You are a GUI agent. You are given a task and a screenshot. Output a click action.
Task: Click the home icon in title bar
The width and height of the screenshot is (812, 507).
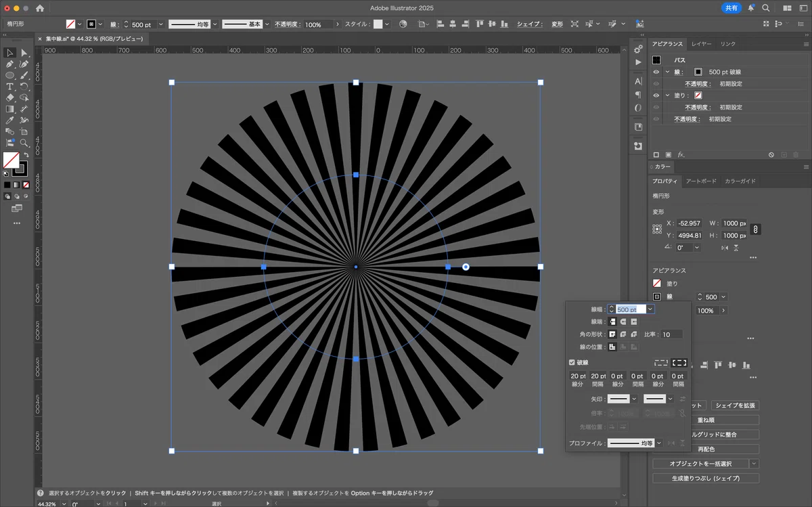pos(40,8)
